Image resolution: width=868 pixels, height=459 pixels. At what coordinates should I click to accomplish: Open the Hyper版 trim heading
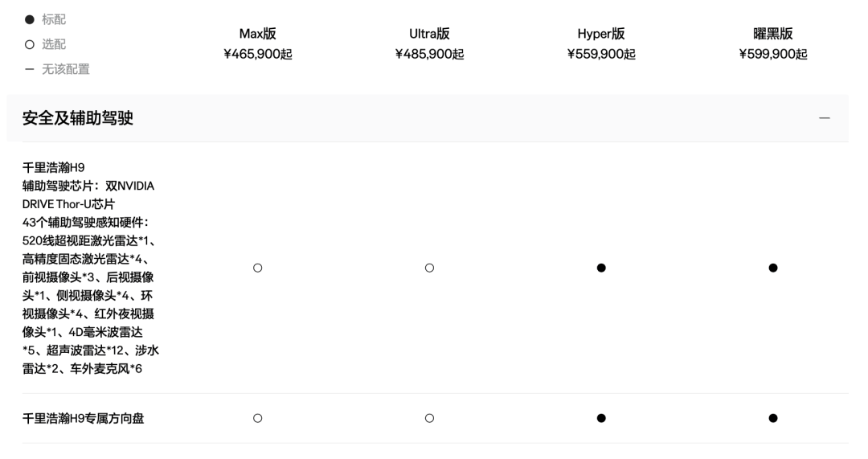(x=601, y=34)
